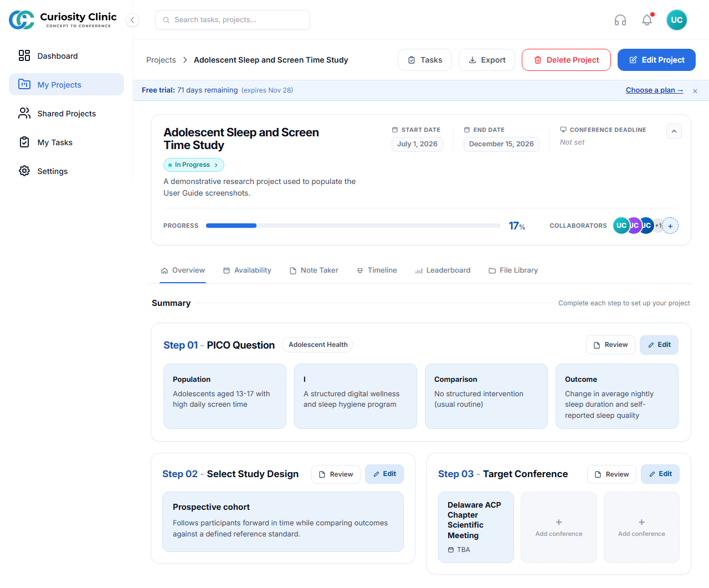Viewport: 709px width, 588px height.
Task: Go to Dashboard in the sidebar
Action: coord(66,56)
